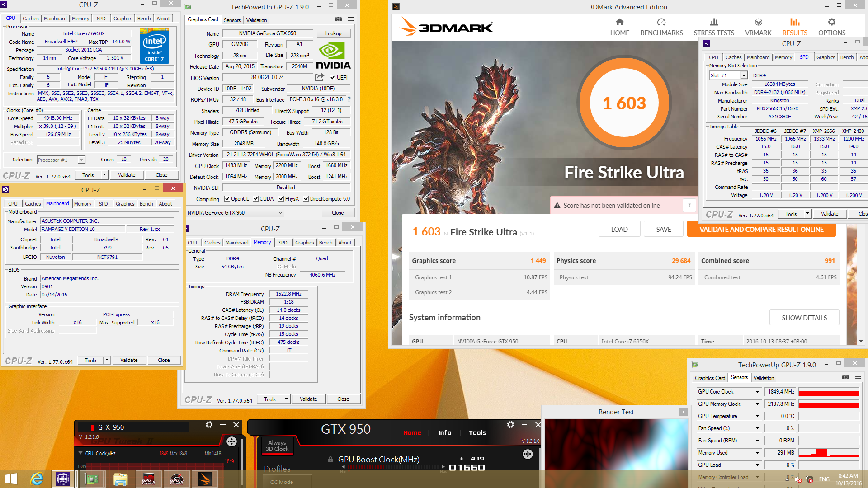868x488 pixels.
Task: Open Sensors tab in GPU-Z Graphics Card window
Action: 232,20
